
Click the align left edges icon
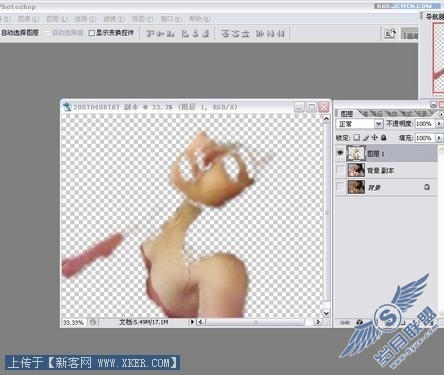185,33
